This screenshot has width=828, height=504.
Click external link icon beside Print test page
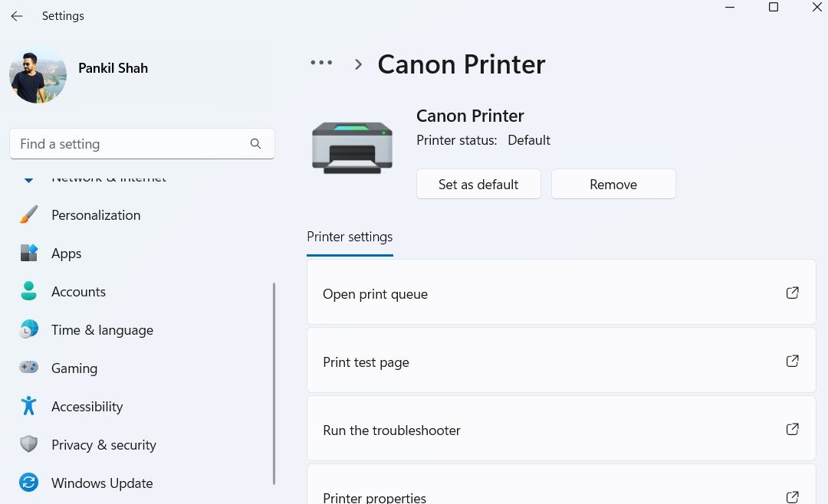[793, 362]
